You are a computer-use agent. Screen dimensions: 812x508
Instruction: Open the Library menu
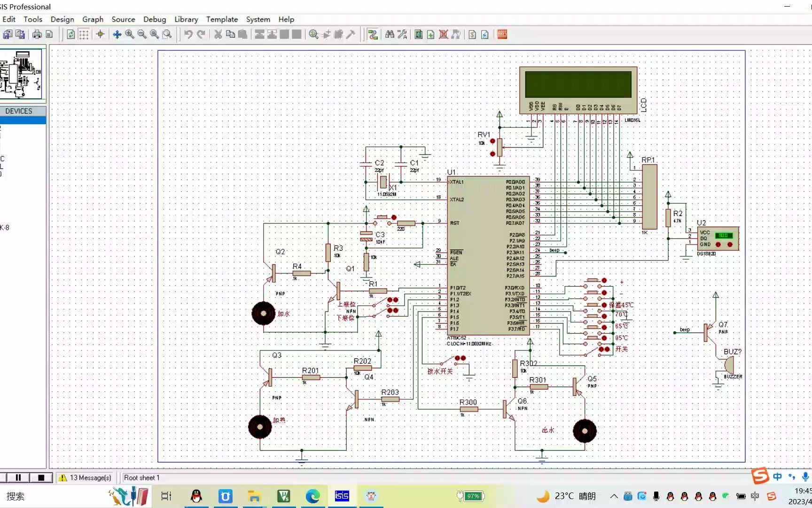tap(186, 19)
